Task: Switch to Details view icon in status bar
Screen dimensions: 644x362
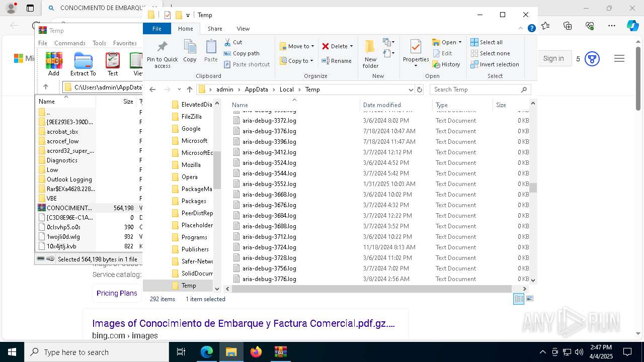Action: [519, 299]
